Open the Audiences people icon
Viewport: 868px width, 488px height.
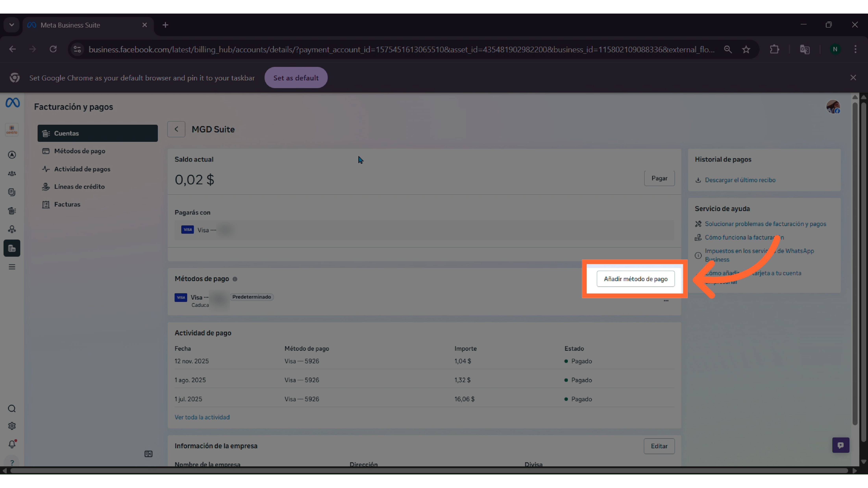[12, 173]
